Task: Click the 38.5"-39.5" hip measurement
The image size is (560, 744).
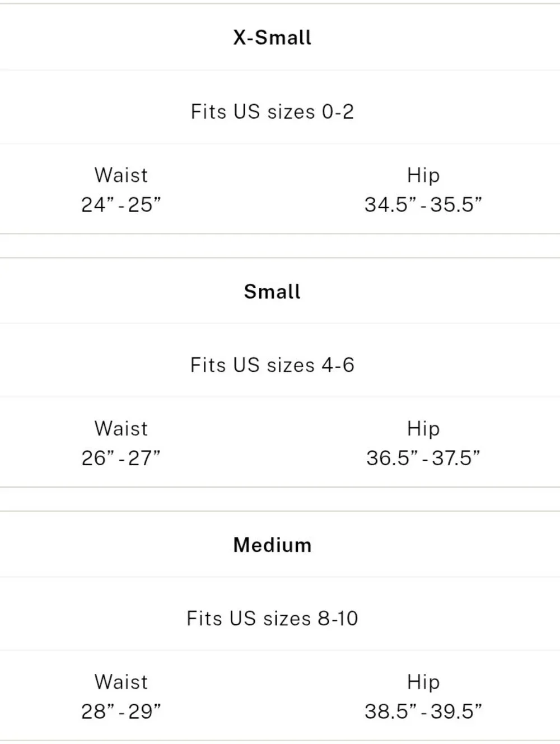Action: point(423,712)
